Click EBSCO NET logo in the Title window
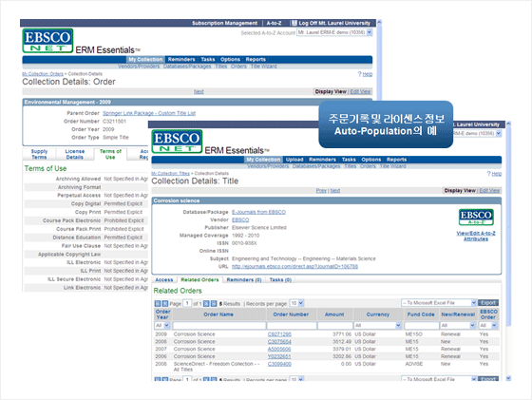Image resolution: width=532 pixels, height=400 pixels. (x=177, y=142)
